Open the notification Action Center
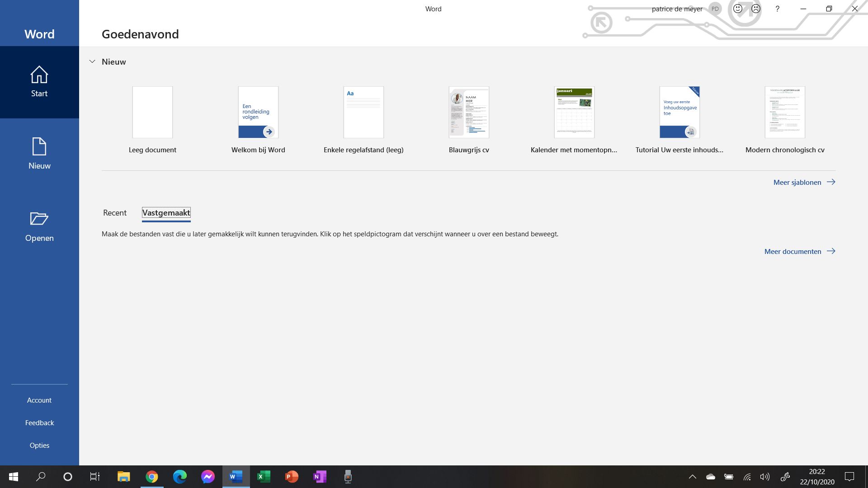 click(x=849, y=477)
